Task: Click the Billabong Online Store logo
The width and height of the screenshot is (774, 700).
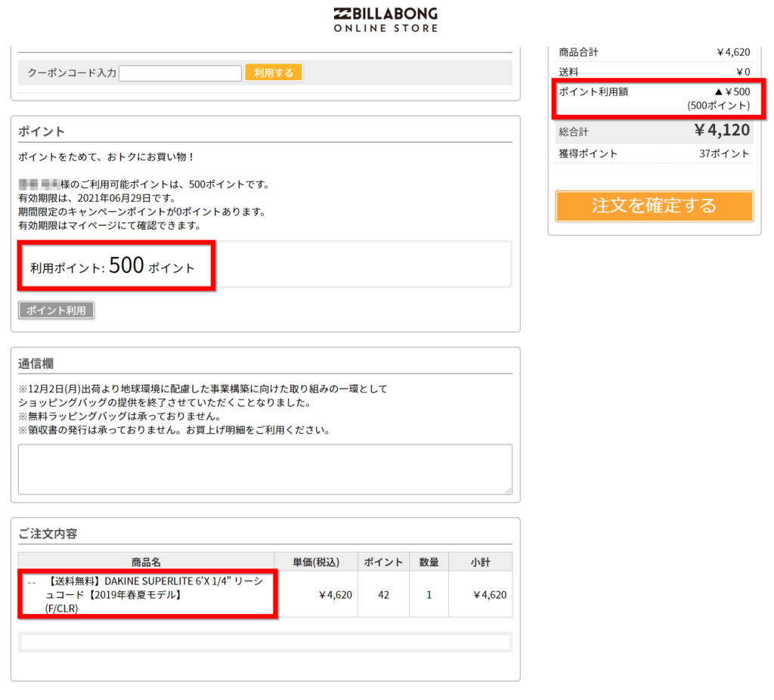Action: click(385, 20)
